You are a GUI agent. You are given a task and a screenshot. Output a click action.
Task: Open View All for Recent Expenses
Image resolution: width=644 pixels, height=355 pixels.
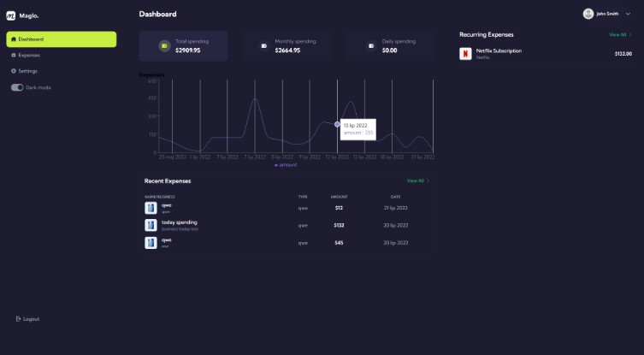point(417,181)
